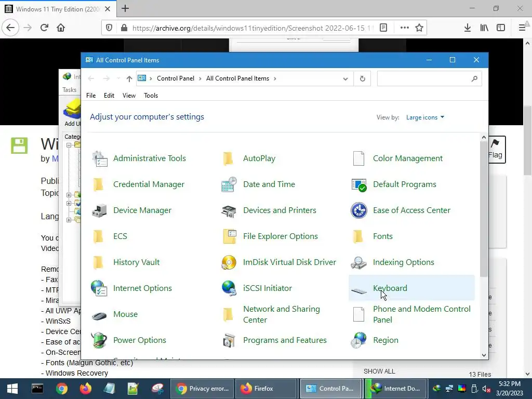Click Control Panel breadcrumb link
The height and width of the screenshot is (399, 532).
point(176,78)
